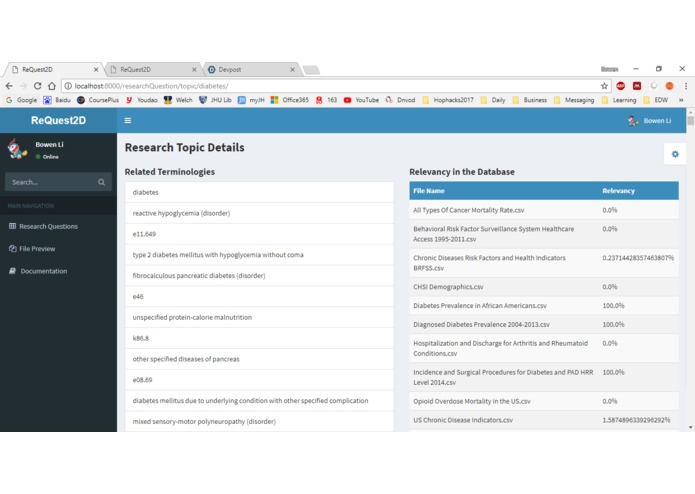The width and height of the screenshot is (695, 494).
Task: Select 'Diagnosed Diabetes Prevalence 2004-2013.csv'
Action: (x=544, y=324)
